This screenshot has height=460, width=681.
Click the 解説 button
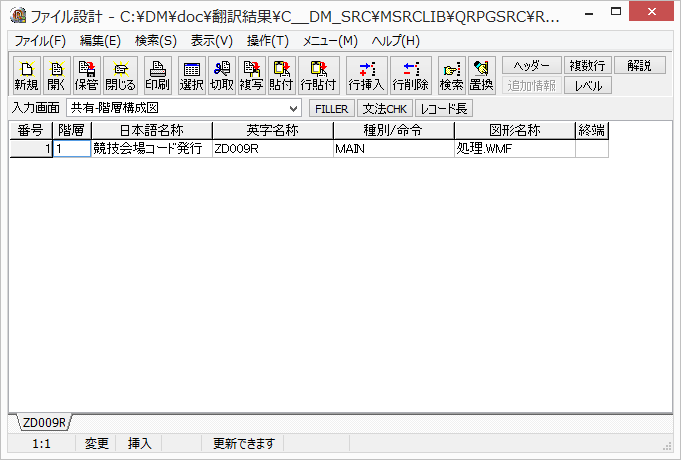pyautogui.click(x=640, y=65)
